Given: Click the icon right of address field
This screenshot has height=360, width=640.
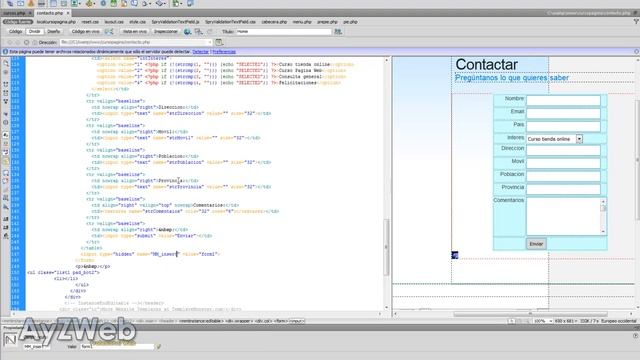Looking at the screenshot, I should (x=219, y=42).
